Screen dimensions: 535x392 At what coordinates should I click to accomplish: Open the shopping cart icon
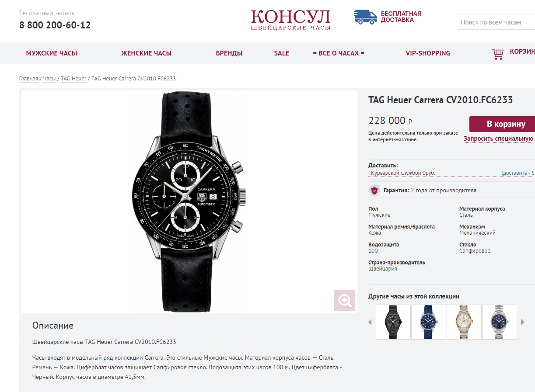coord(498,54)
